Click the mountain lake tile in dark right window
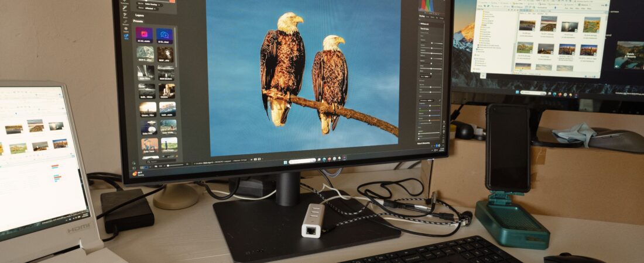 [629, 55]
